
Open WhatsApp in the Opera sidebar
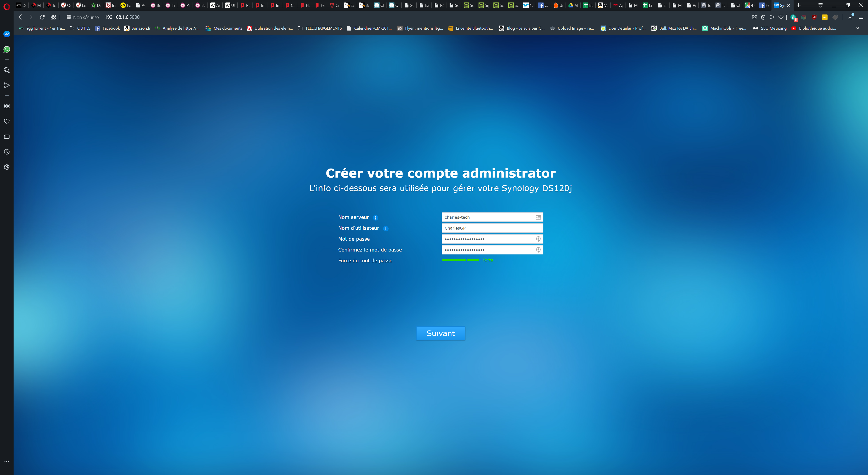click(x=7, y=50)
